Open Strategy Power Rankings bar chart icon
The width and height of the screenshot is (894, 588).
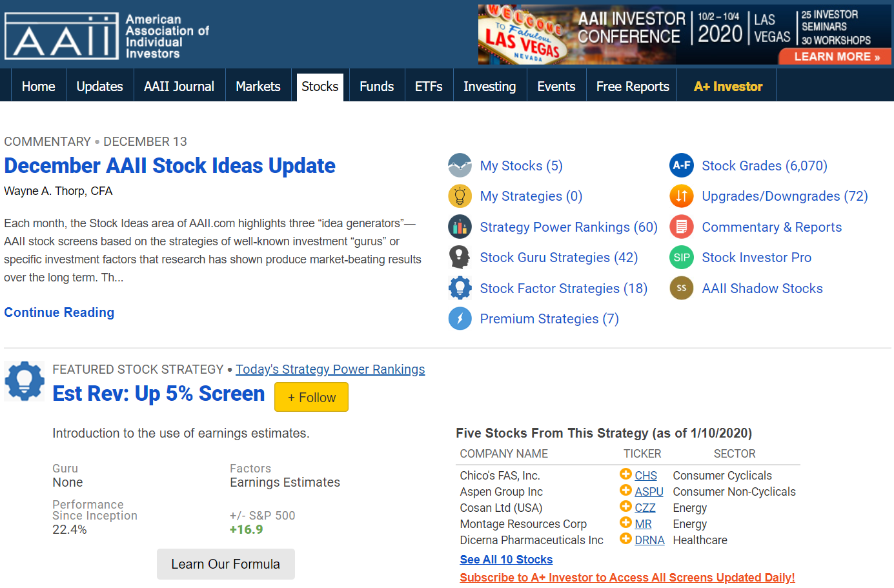pyautogui.click(x=460, y=227)
